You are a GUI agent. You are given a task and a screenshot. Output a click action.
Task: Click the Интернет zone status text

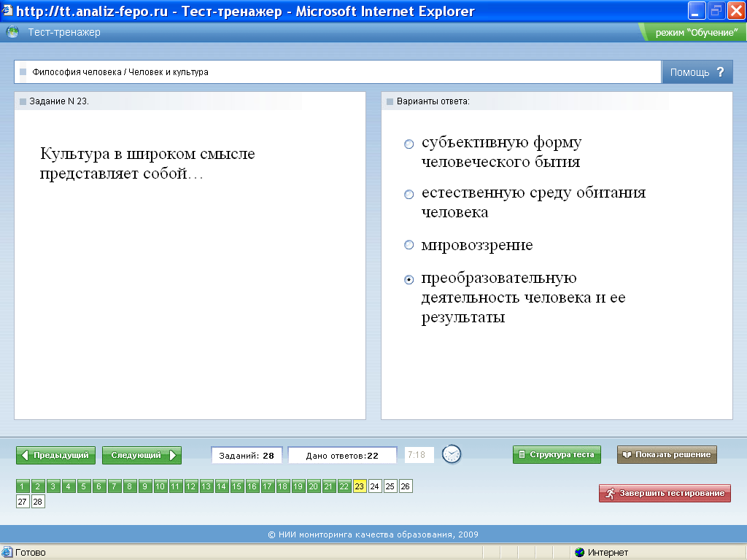click(x=608, y=553)
